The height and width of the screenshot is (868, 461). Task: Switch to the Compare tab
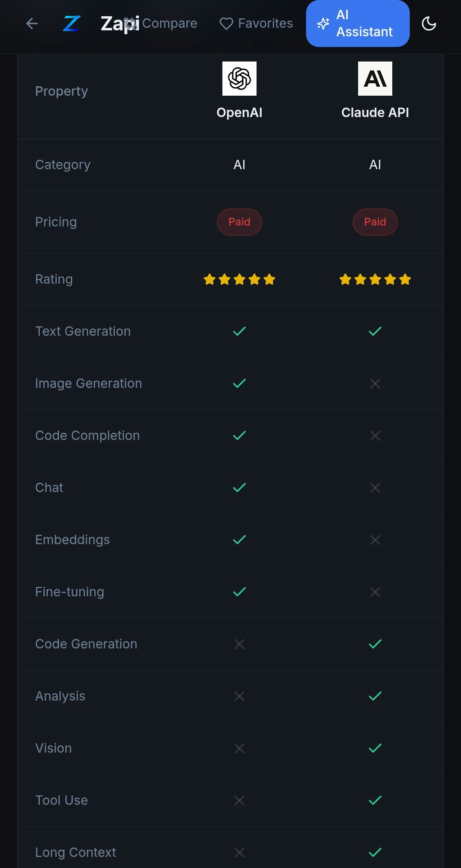[x=170, y=23]
